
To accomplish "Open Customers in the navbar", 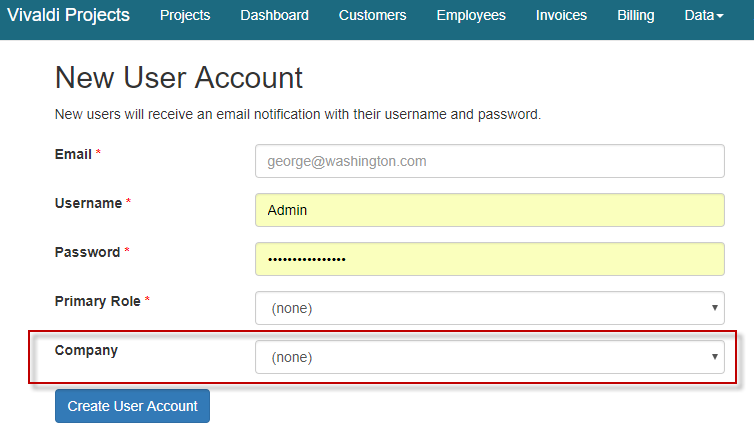I will [372, 15].
